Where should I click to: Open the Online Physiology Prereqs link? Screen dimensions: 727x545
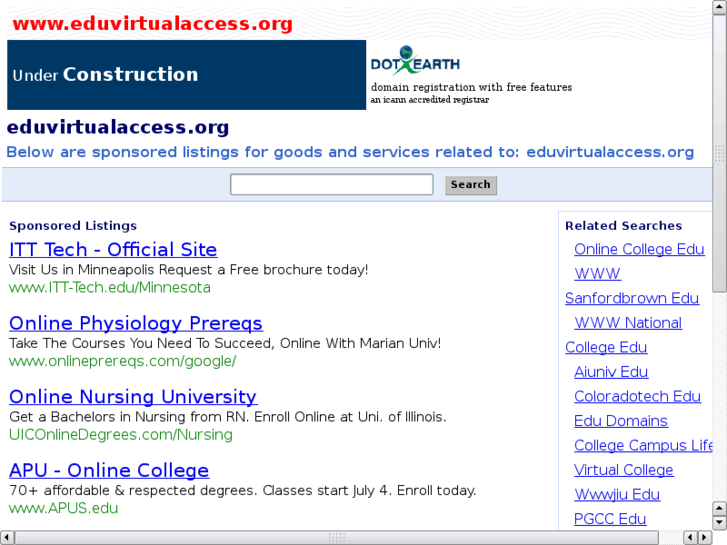(136, 323)
